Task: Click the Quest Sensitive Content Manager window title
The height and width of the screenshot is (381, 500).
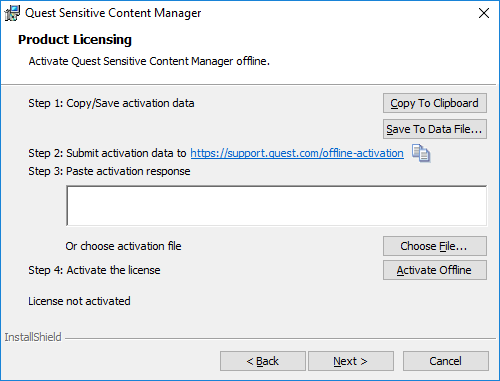Action: click(113, 13)
